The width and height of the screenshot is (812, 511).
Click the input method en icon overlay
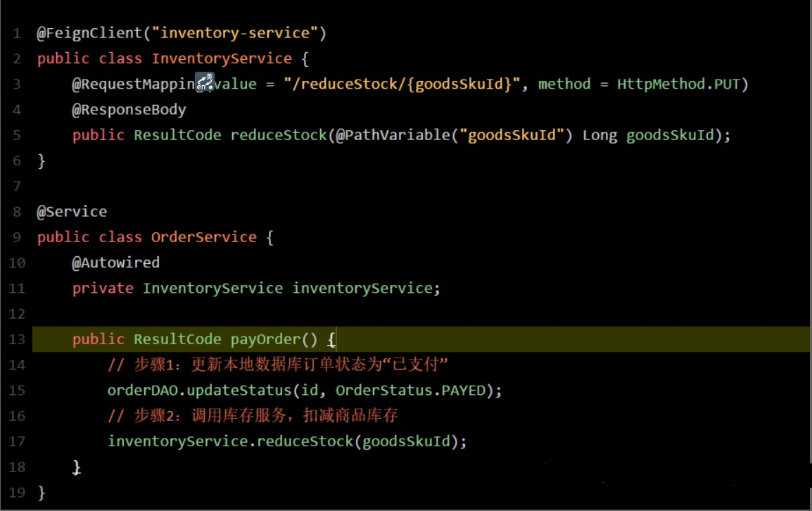coord(205,82)
